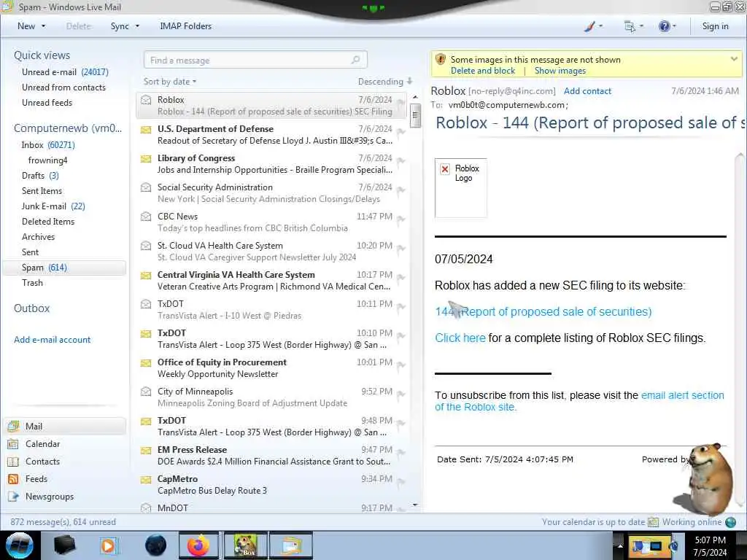This screenshot has width=747, height=560.
Task: Open the Sent Items folder
Action: (x=42, y=190)
